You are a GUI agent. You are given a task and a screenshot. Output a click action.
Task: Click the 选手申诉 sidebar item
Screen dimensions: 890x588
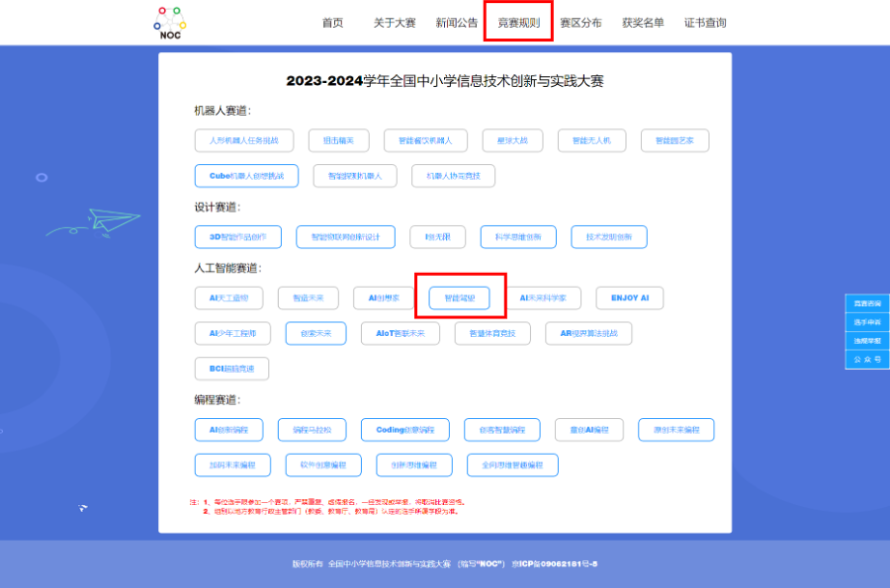[x=865, y=321]
